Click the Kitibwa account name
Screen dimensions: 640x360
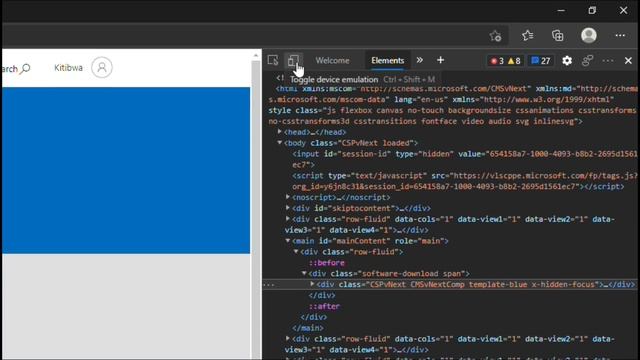coord(68,68)
